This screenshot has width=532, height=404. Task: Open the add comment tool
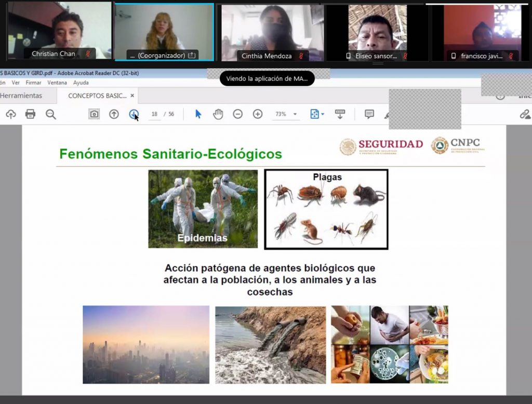(x=369, y=114)
